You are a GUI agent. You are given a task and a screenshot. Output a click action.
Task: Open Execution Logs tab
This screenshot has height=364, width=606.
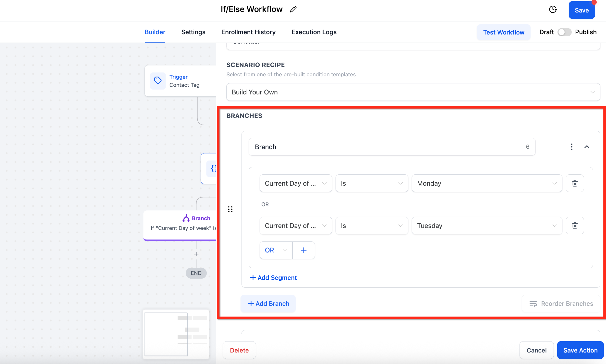(x=314, y=32)
